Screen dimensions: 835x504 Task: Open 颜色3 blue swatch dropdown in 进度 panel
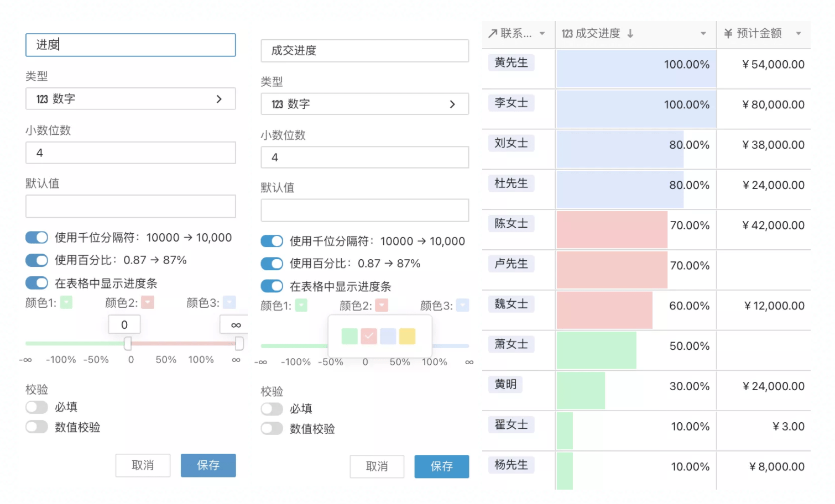coord(229,302)
